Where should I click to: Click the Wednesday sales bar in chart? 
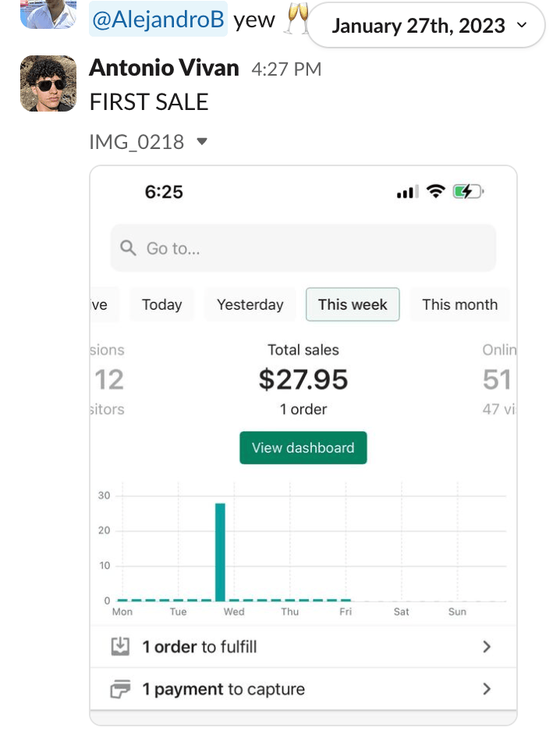[220, 552]
